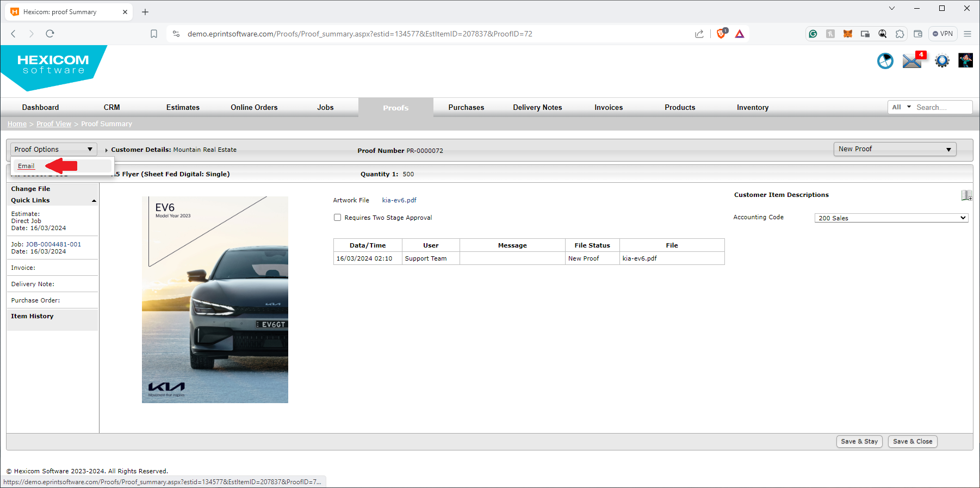Open the Proof Options dropdown
Viewport: 980px width, 488px height.
[53, 149]
